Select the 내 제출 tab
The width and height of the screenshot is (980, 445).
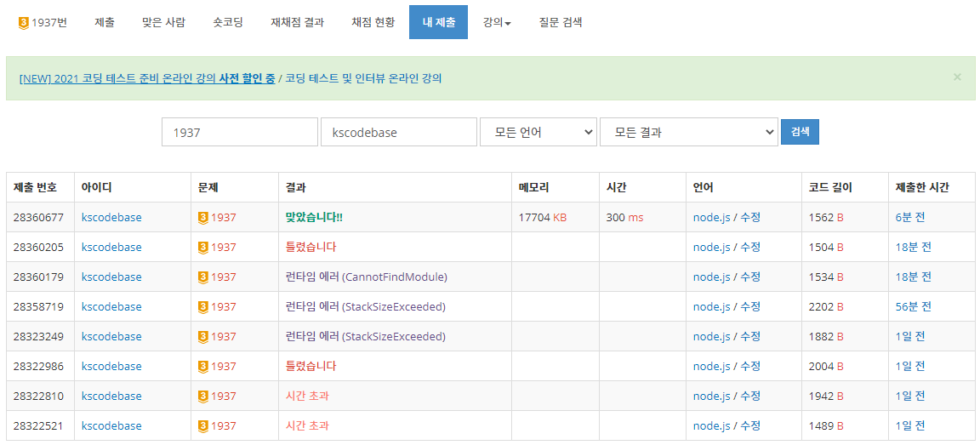pos(438,23)
